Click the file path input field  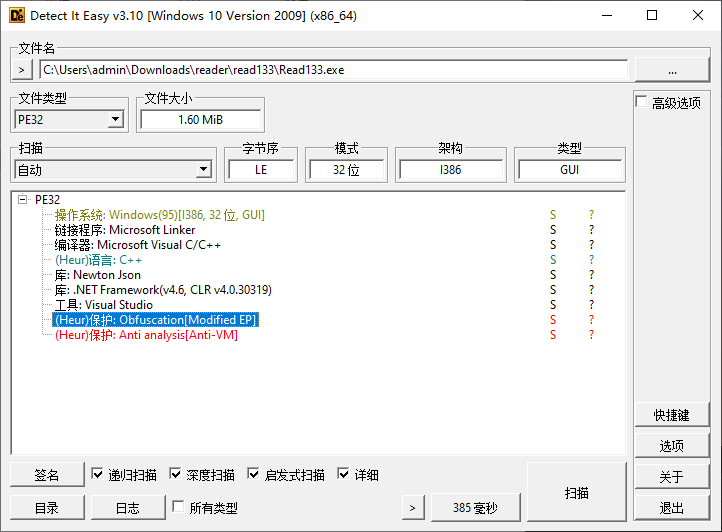point(334,70)
